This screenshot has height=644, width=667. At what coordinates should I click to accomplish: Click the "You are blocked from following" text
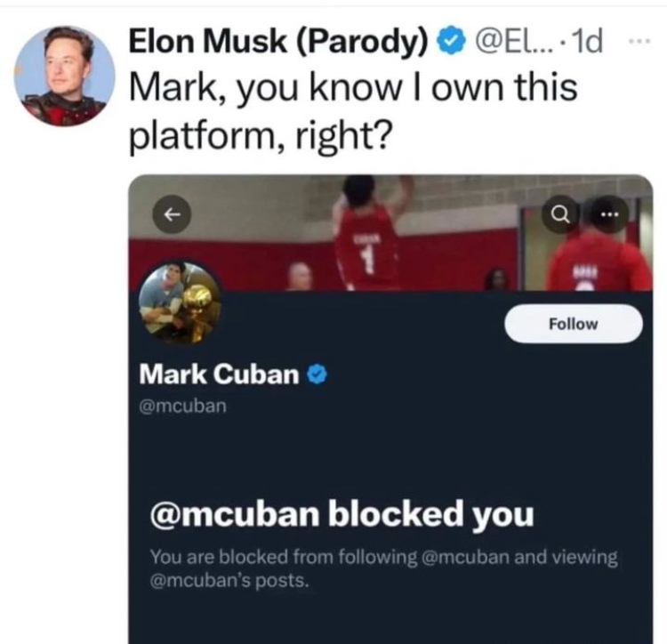[283, 557]
